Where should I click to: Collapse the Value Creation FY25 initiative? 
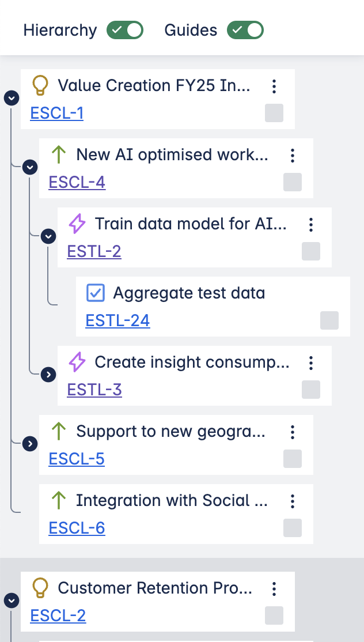pos(11,98)
